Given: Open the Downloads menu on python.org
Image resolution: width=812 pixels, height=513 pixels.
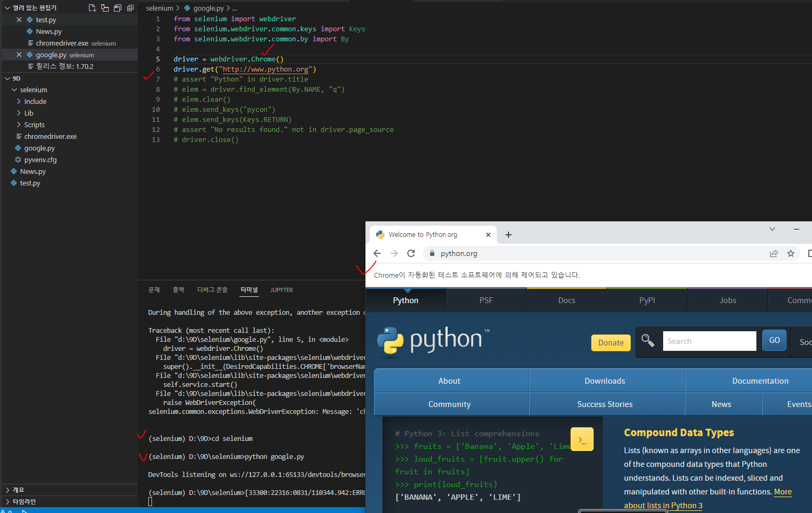Looking at the screenshot, I should 607,381.
